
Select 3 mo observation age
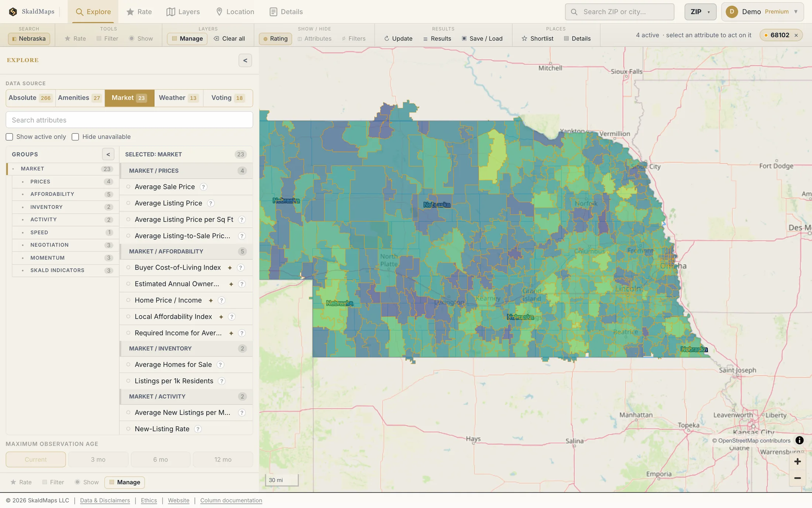[x=98, y=460]
